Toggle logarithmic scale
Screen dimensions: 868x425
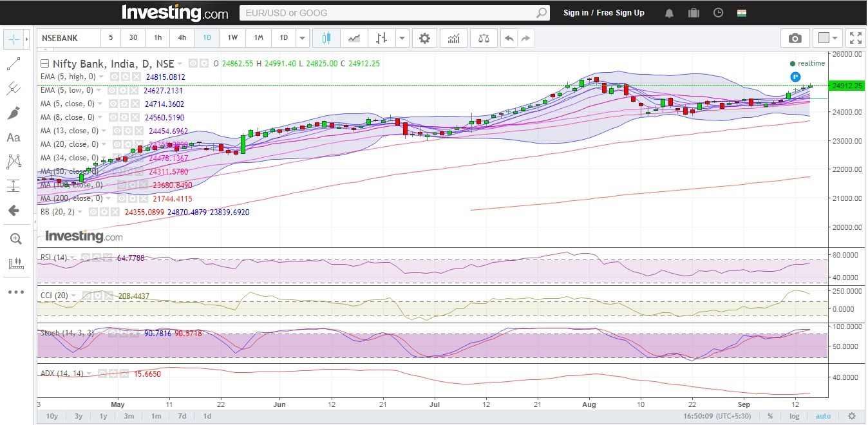click(795, 416)
